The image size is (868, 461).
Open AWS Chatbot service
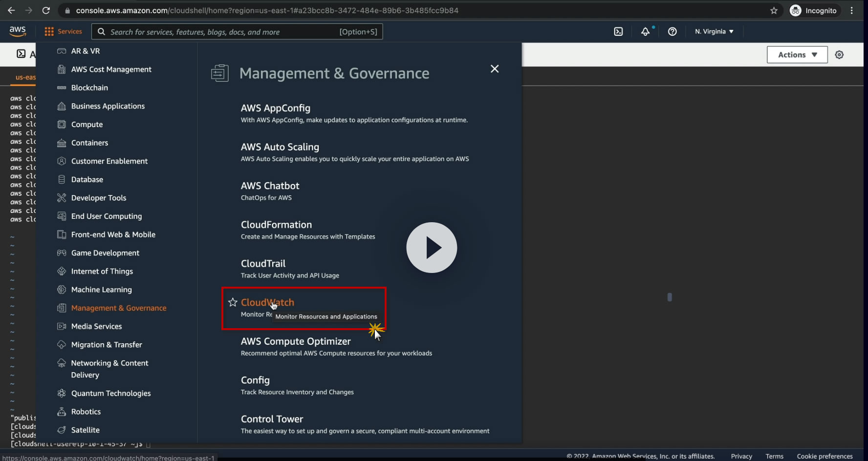(x=270, y=186)
